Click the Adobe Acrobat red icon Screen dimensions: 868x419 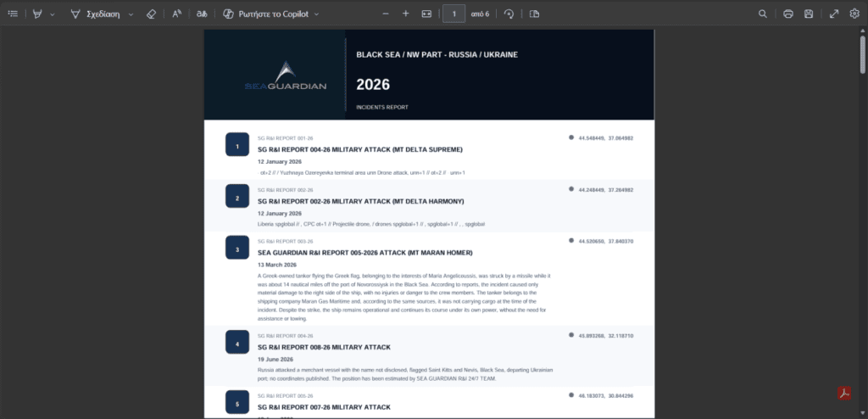pyautogui.click(x=844, y=393)
